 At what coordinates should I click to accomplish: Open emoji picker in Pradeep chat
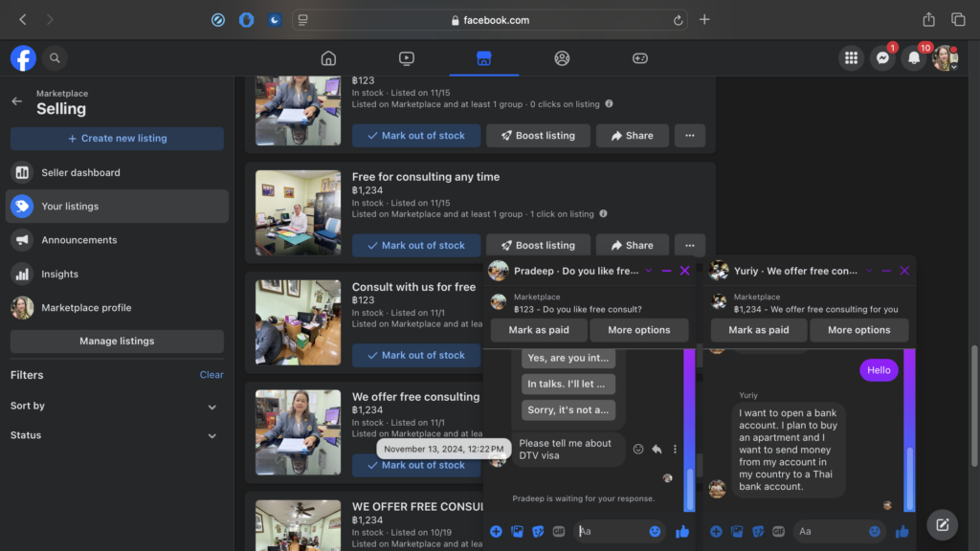point(655,531)
